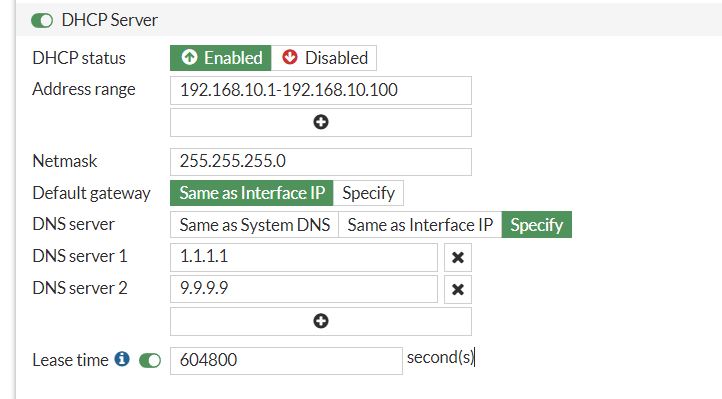Add another DNS server with plus icon
Image resolution: width=722 pixels, height=399 pixels.
(320, 321)
